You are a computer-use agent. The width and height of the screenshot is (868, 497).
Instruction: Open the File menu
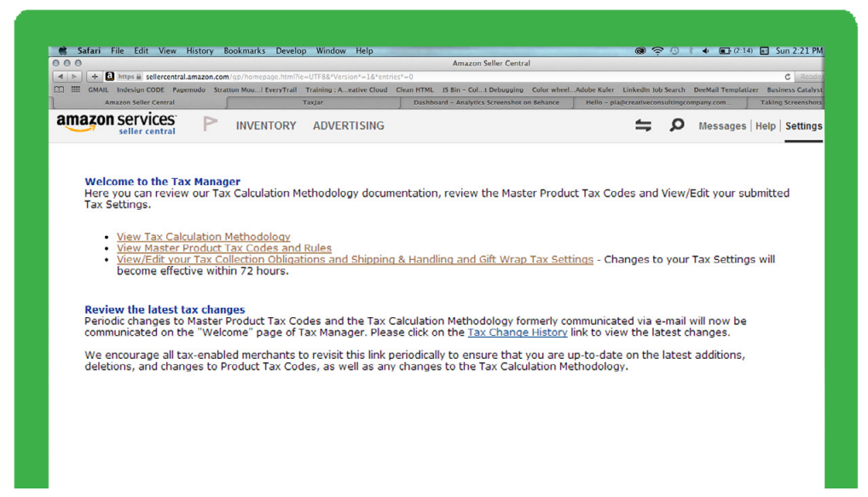tap(118, 50)
